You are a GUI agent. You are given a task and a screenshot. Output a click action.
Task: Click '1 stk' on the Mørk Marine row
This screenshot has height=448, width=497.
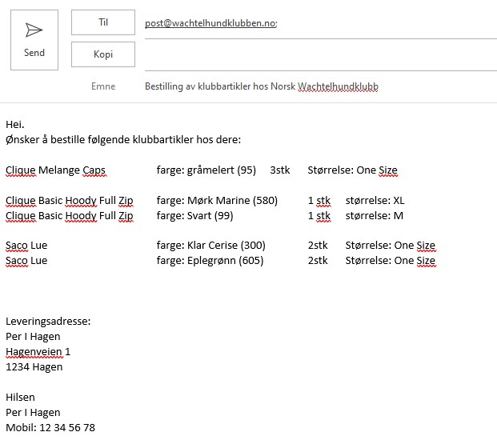point(319,201)
